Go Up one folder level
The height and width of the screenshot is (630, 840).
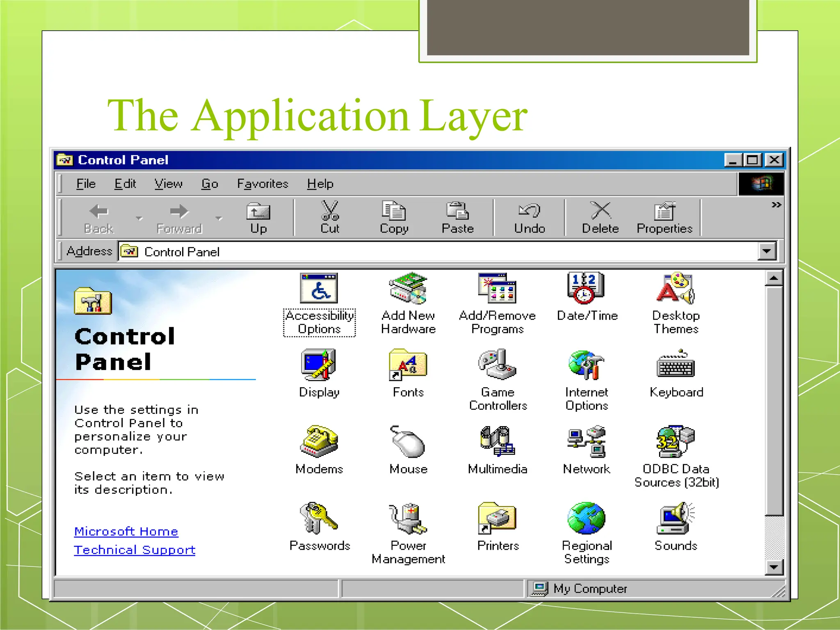click(x=258, y=218)
